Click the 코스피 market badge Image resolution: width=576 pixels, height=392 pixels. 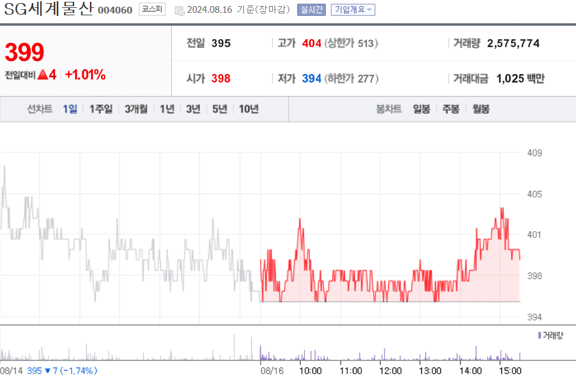[x=152, y=9]
